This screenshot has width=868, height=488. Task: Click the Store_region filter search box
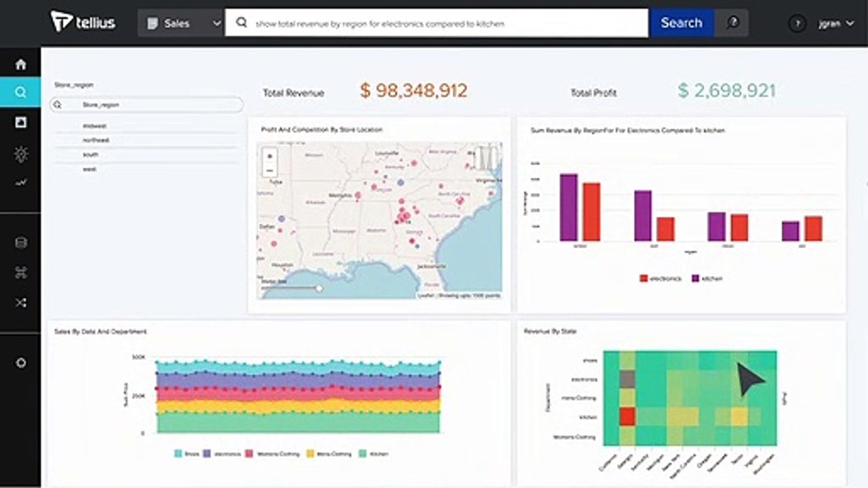click(x=146, y=105)
